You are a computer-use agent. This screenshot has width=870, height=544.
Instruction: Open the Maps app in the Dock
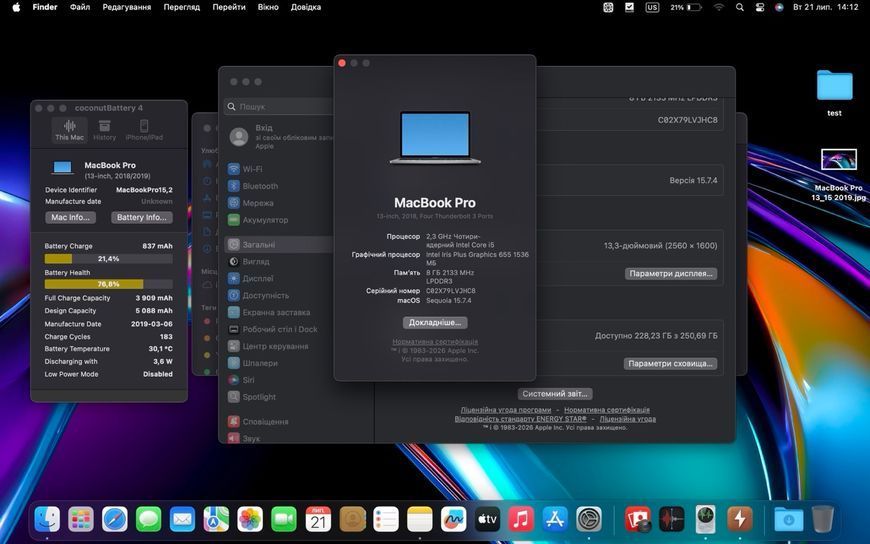pos(216,520)
